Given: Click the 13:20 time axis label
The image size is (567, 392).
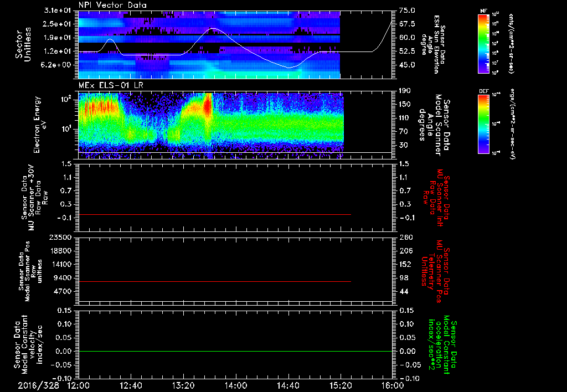Looking at the screenshot, I should (183, 385).
